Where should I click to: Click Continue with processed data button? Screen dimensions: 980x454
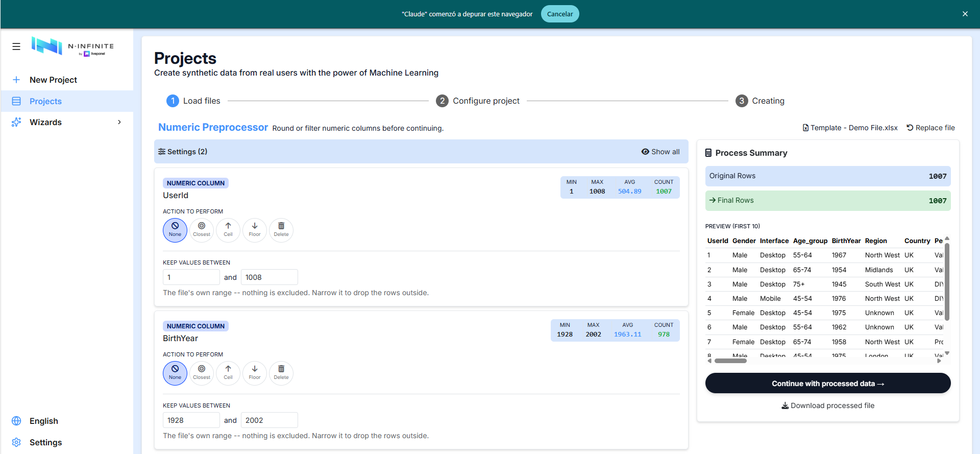828,383
